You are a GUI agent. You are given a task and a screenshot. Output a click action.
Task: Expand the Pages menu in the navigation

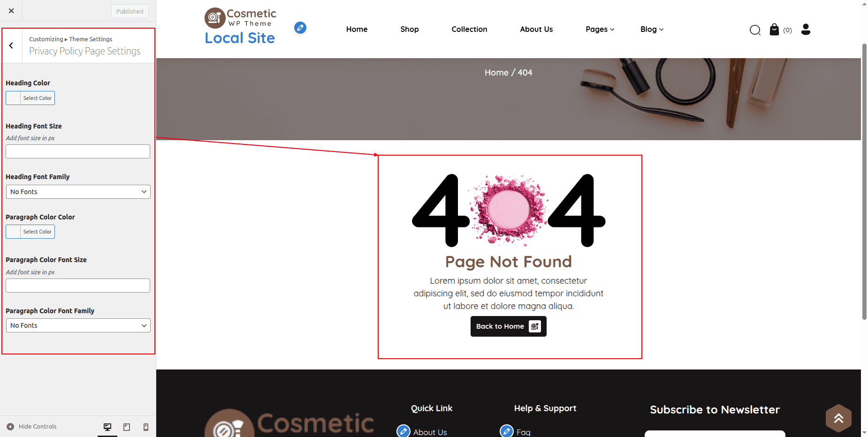pos(600,29)
